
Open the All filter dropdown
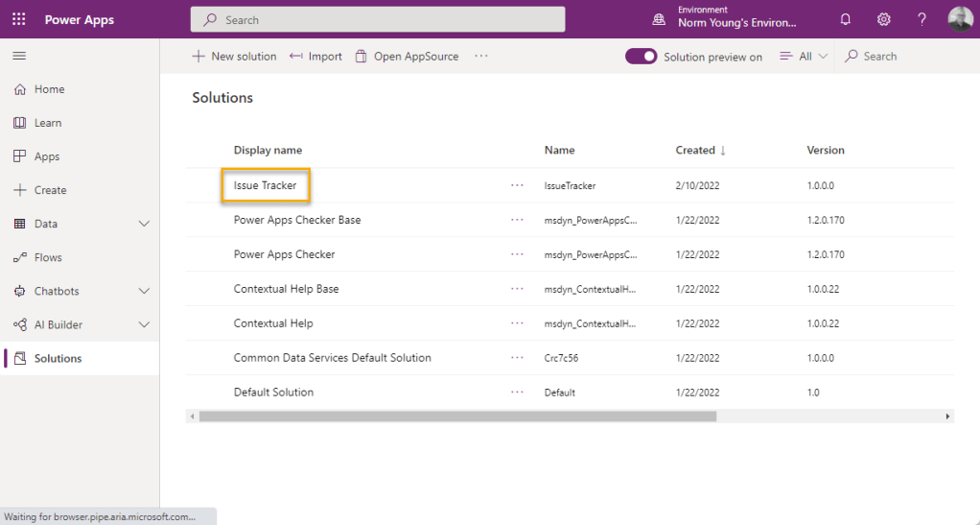pos(804,57)
